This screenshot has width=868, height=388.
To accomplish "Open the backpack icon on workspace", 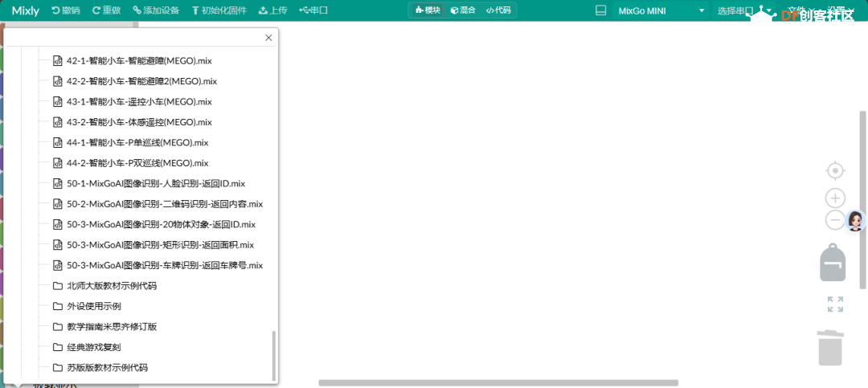I will tap(833, 263).
